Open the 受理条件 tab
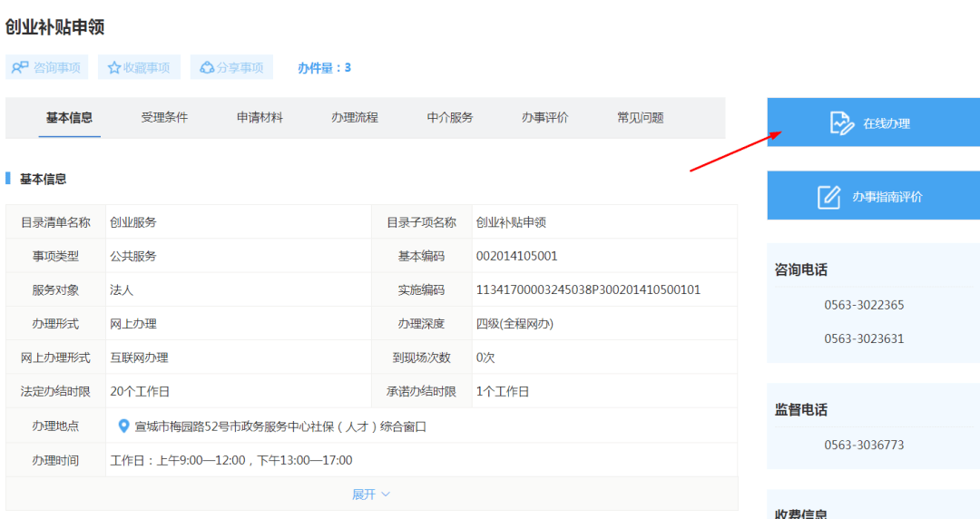The height and width of the screenshot is (519, 980). coord(164,118)
